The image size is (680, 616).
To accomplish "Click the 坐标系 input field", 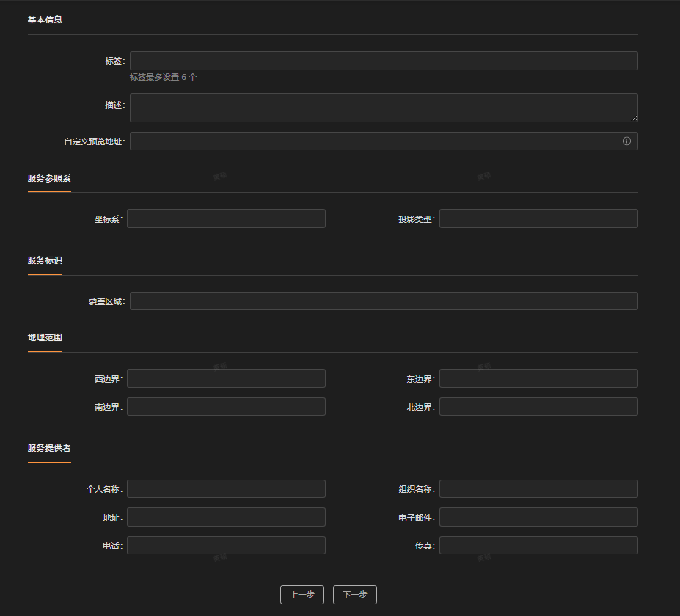I will [226, 219].
